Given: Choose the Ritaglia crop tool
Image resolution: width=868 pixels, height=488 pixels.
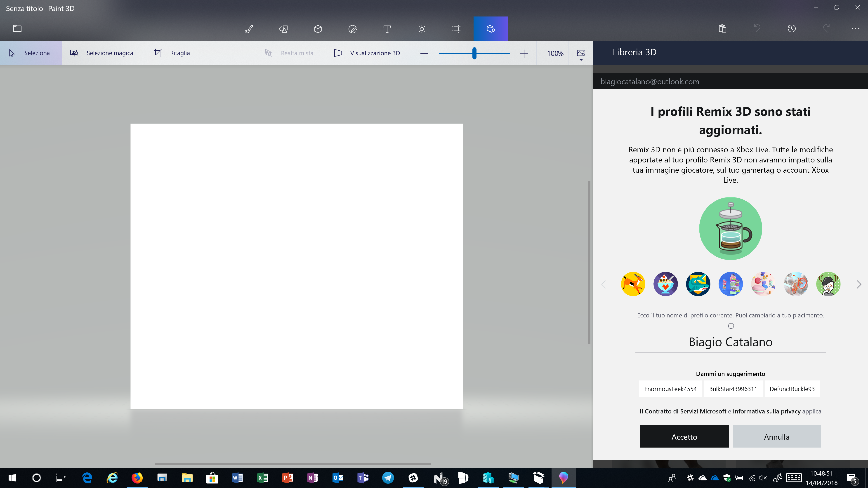Looking at the screenshot, I should pos(172,53).
